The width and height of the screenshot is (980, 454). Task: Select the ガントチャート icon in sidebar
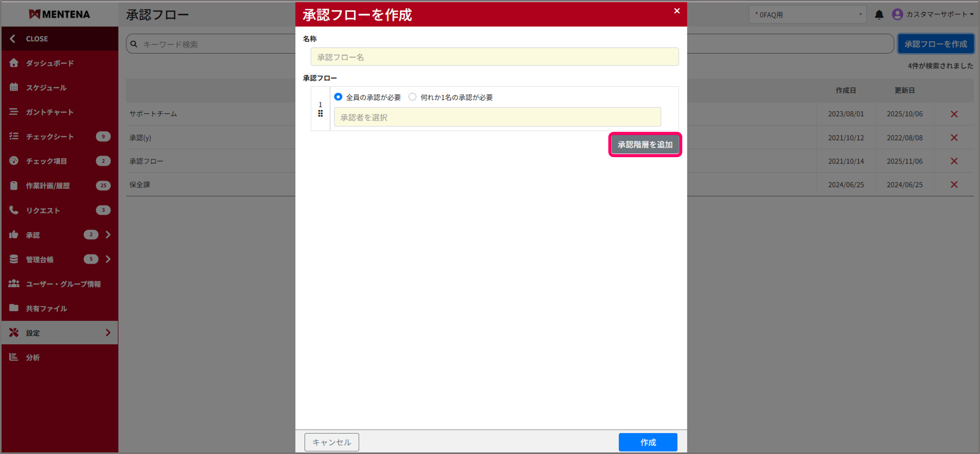point(14,112)
